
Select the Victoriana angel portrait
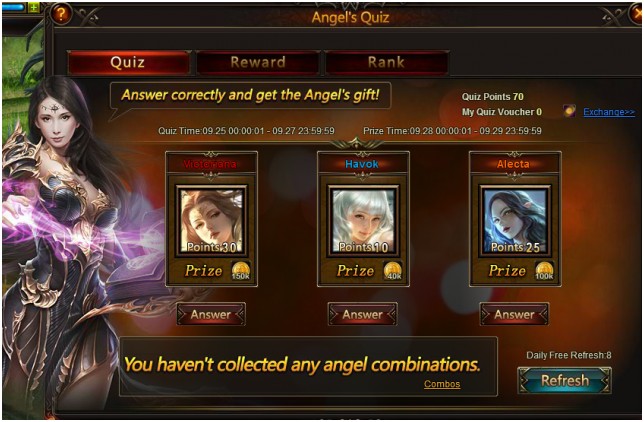(212, 221)
